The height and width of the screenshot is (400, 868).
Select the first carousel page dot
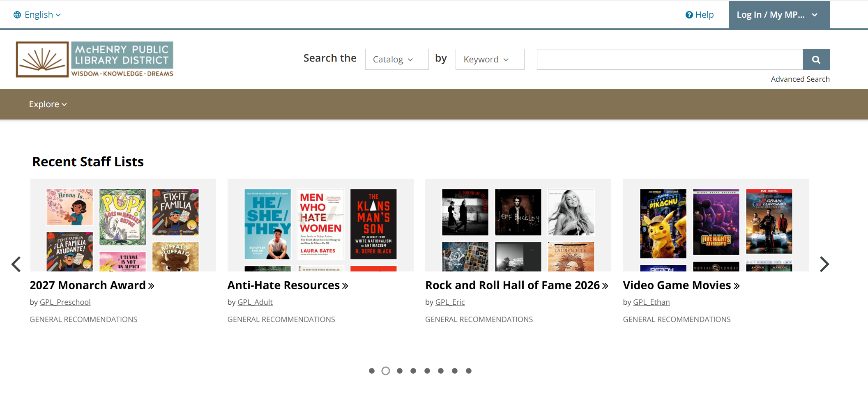pyautogui.click(x=372, y=371)
